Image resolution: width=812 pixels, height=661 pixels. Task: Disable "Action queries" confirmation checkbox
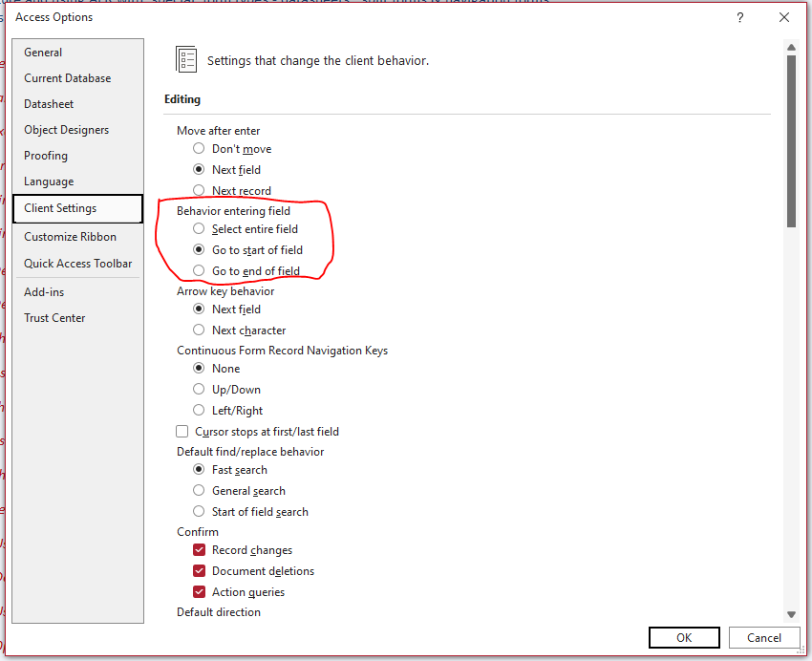(x=199, y=592)
